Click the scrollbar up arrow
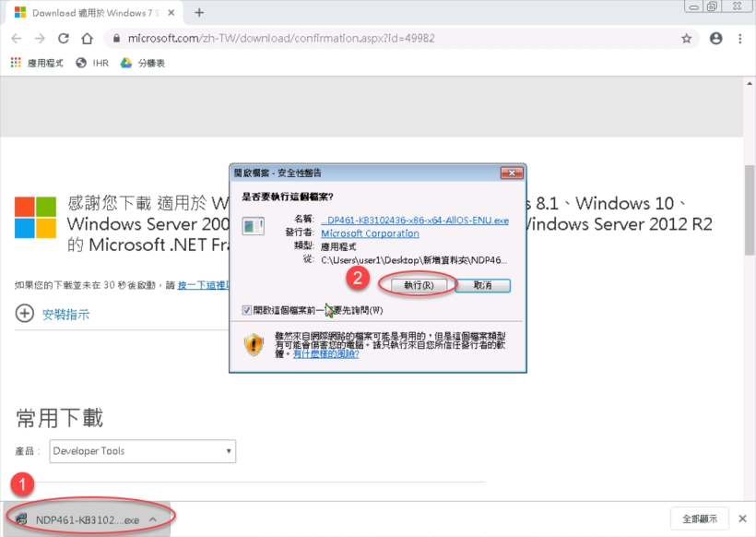Image resolution: width=756 pixels, height=537 pixels. [x=750, y=83]
